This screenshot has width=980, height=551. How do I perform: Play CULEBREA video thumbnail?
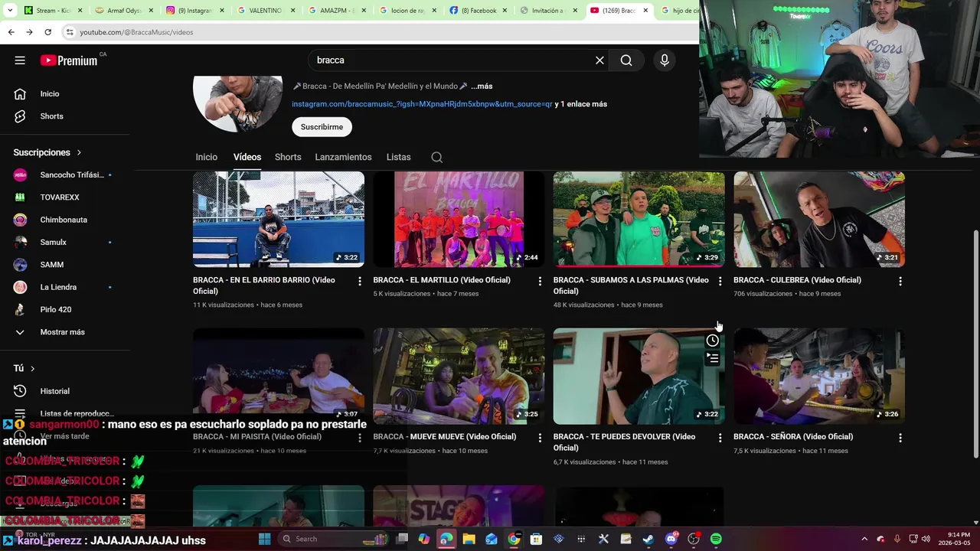tap(819, 219)
